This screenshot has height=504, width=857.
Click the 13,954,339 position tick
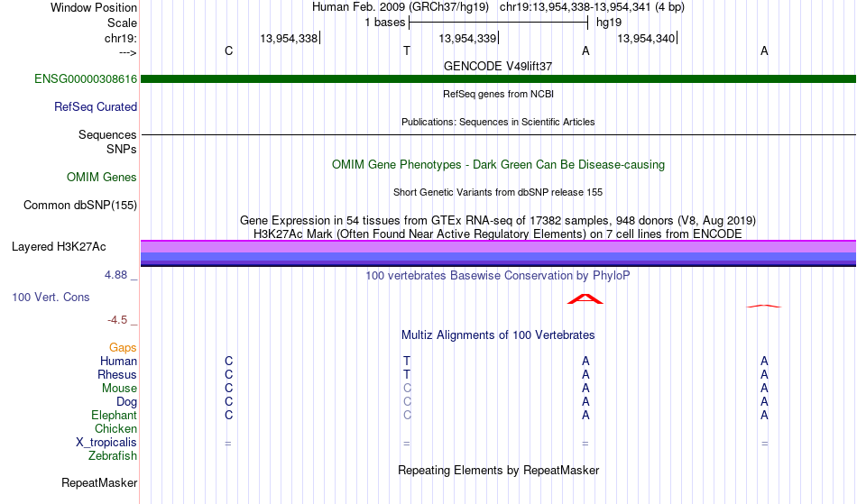tap(469, 38)
